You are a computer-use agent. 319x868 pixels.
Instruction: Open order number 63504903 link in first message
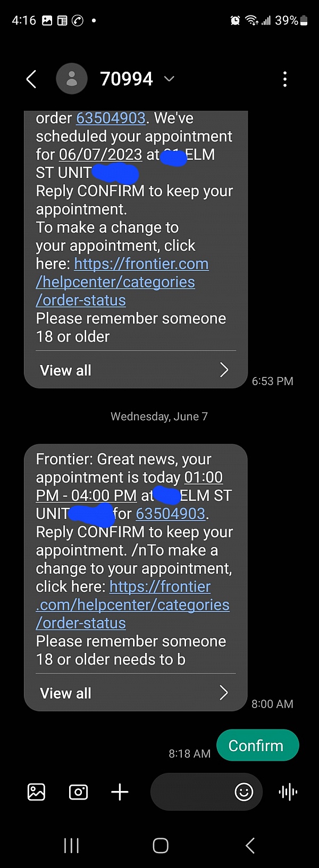pyautogui.click(x=111, y=118)
